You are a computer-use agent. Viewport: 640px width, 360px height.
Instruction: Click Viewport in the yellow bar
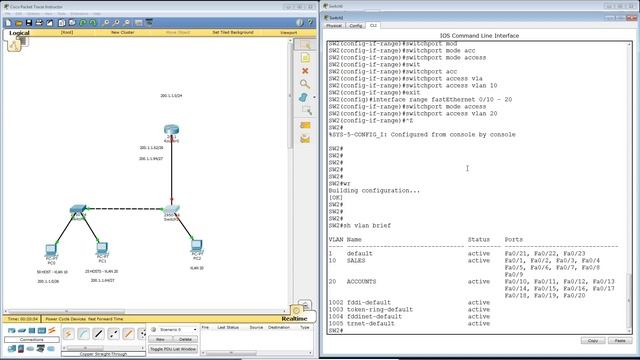click(x=289, y=32)
